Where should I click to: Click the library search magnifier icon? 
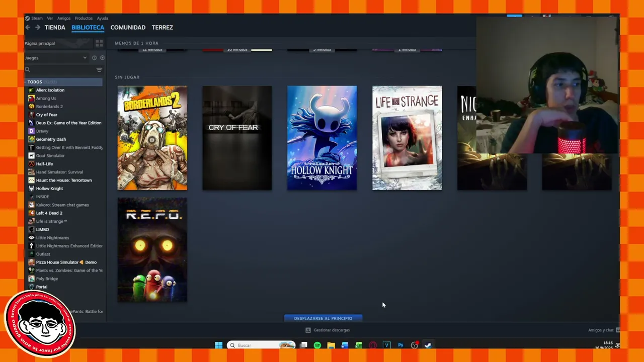[28, 70]
